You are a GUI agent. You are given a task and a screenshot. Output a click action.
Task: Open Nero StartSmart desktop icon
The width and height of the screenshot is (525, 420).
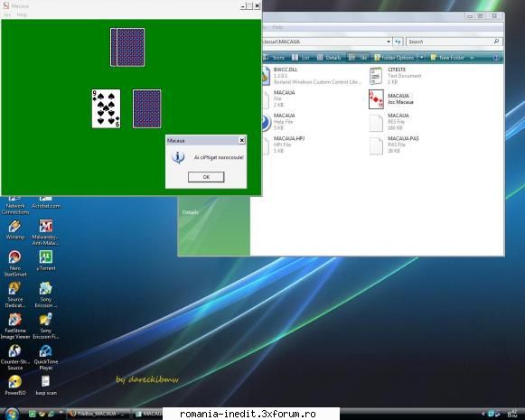point(14,264)
